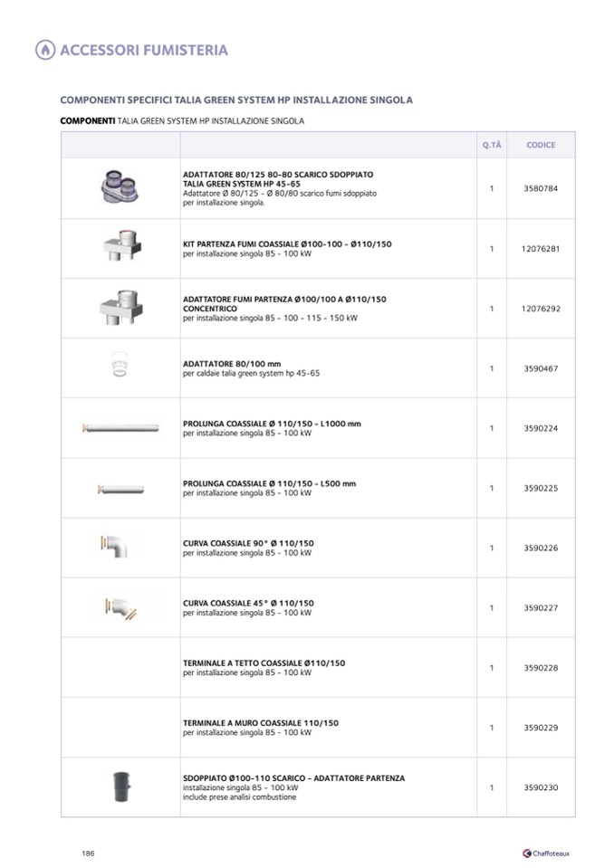Click the Terminale a Muro Coassiale title
This screenshot has width=614, height=868.
[260, 722]
